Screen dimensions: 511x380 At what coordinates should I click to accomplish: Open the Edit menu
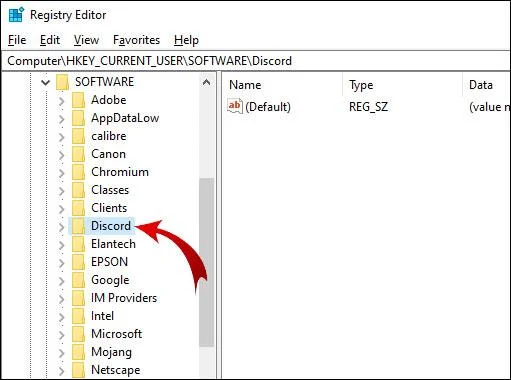[50, 40]
